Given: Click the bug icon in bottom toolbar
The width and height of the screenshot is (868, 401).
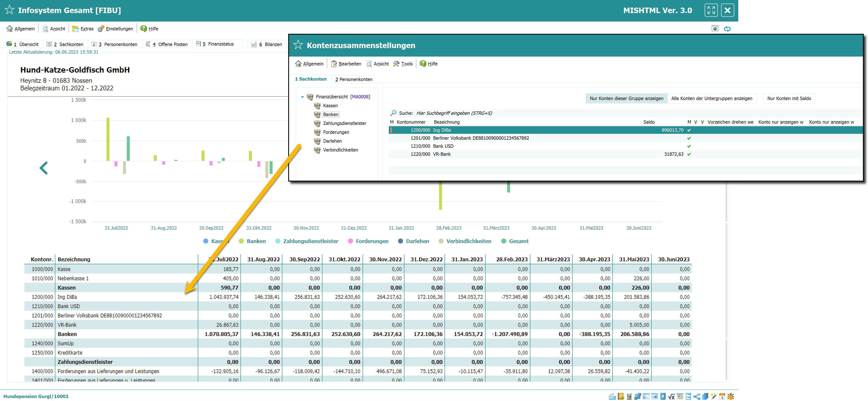Looking at the screenshot, I should (x=730, y=396).
